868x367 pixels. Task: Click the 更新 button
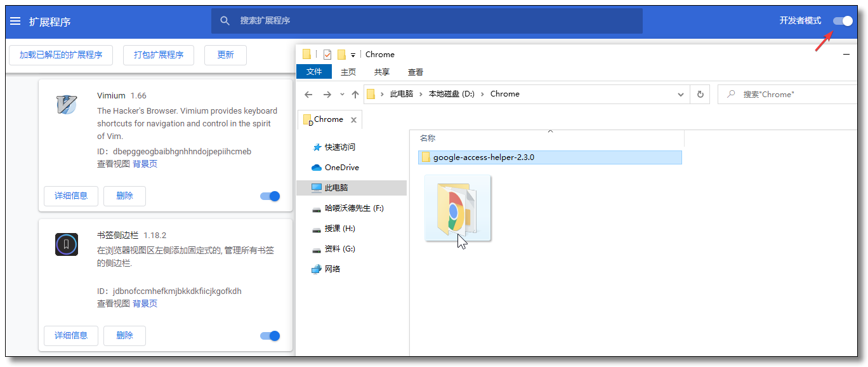[225, 55]
